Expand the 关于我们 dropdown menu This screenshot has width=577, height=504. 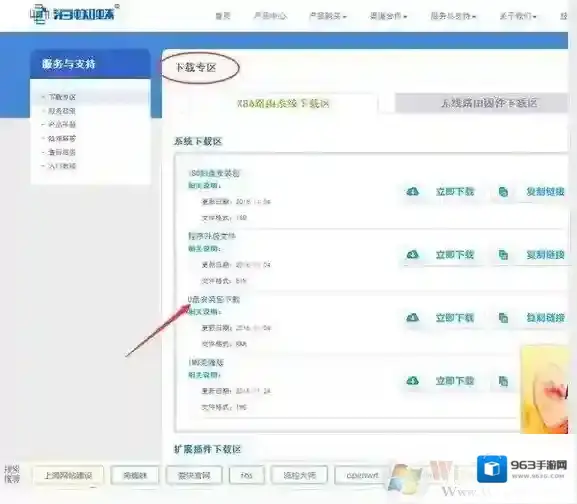coord(518,16)
